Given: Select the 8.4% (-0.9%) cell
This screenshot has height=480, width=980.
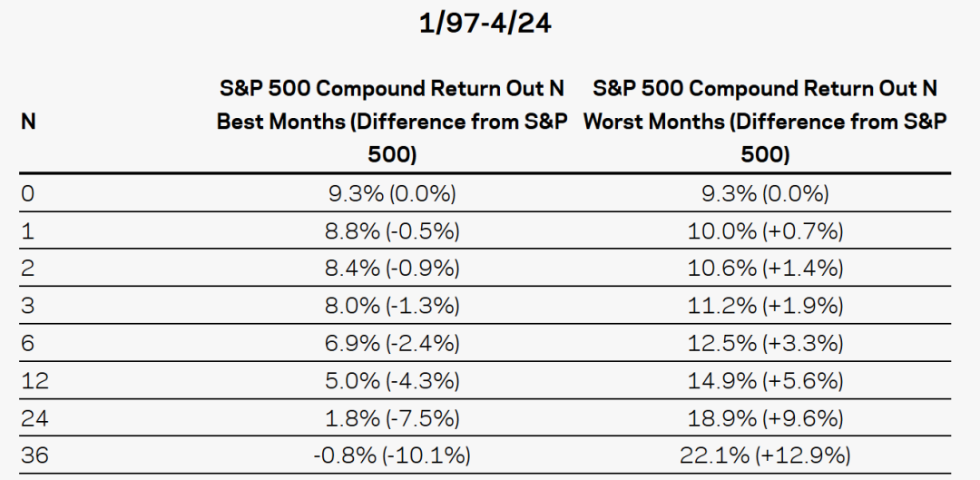Looking at the screenshot, I should click(x=392, y=269).
